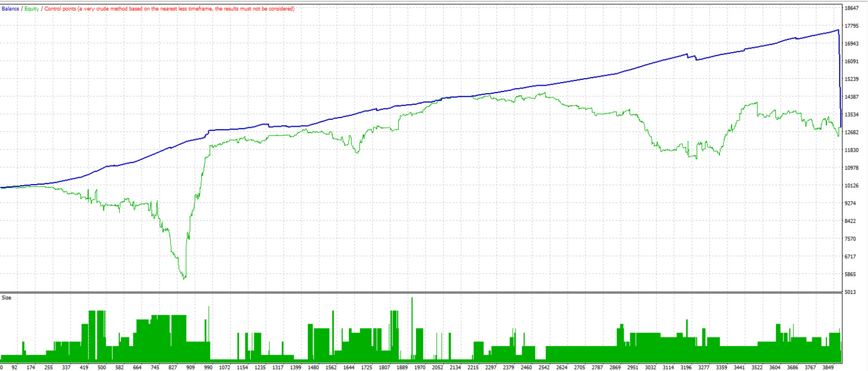Click the 13534 axis value
The height and width of the screenshot is (371, 868).
(852, 115)
